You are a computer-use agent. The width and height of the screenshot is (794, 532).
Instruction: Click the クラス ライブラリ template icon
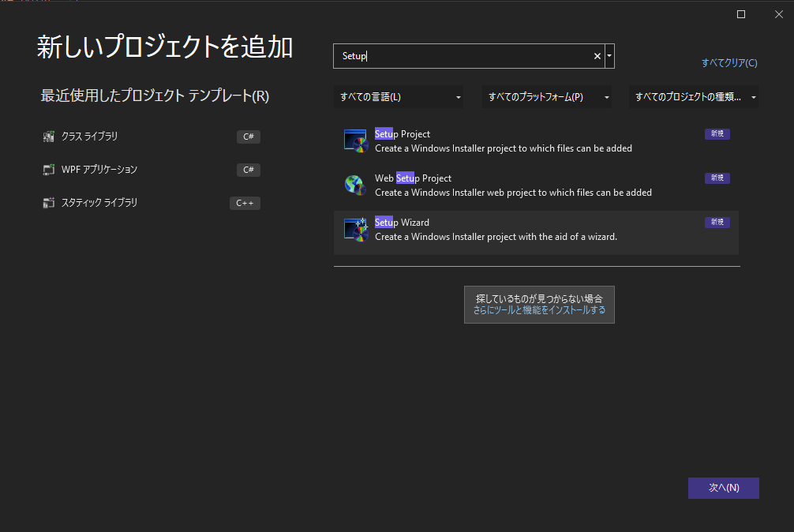pos(49,136)
